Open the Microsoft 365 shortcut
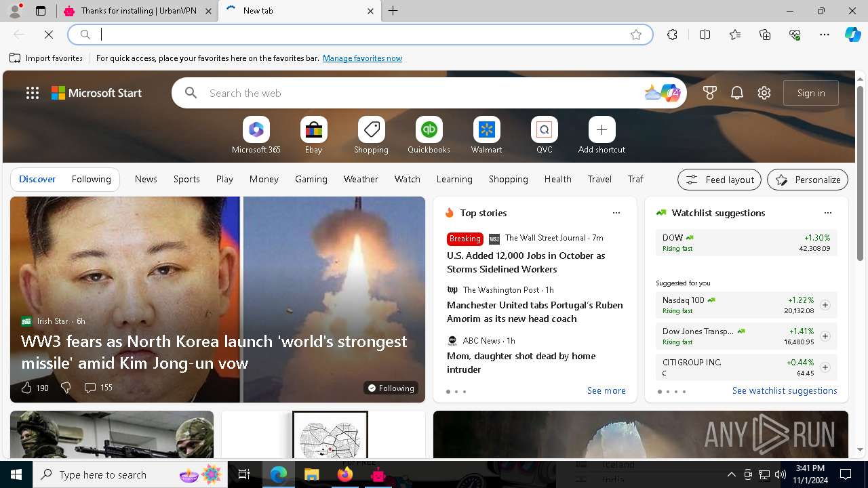The image size is (868, 488). (256, 135)
